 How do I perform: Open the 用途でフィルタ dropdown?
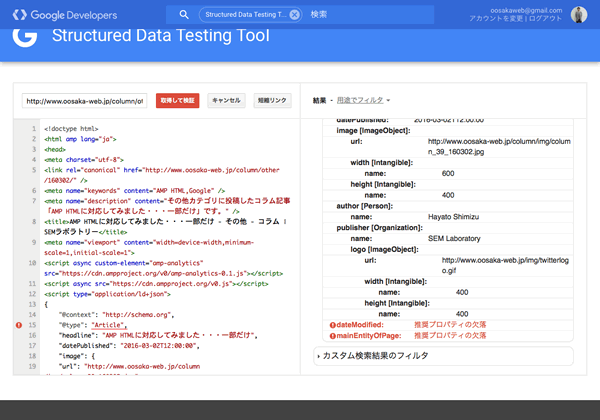(x=363, y=100)
